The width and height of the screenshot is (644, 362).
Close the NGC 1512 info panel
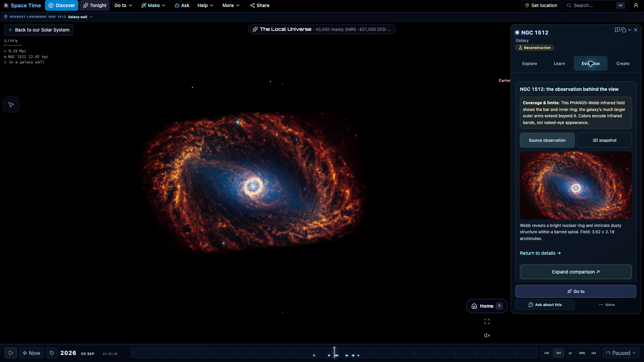click(x=636, y=30)
